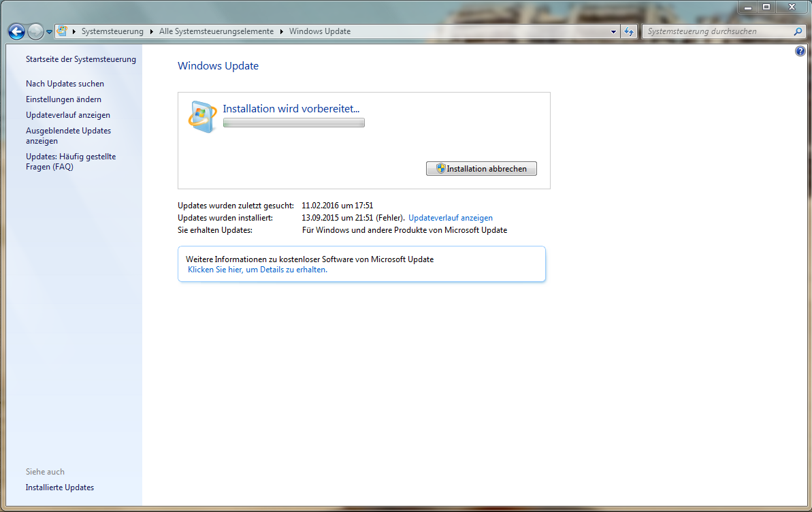Viewport: 812px width, 512px height.
Task: Select Alle Systemsteuerungselemente breadcrumb
Action: coord(216,31)
